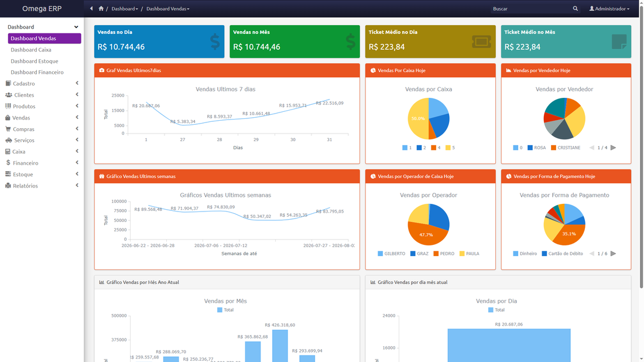Click bar chart icon of Gráfico Vendas por Mês Ano Atual

(102, 282)
